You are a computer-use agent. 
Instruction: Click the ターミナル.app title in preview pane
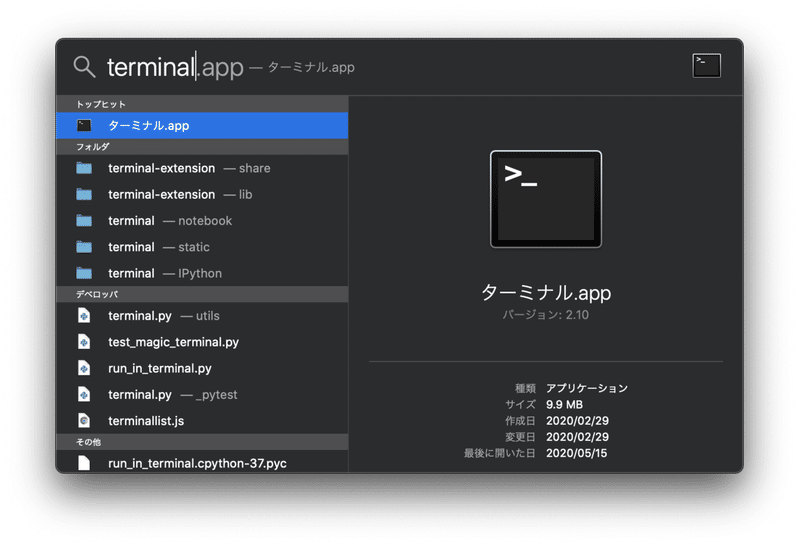pyautogui.click(x=546, y=293)
